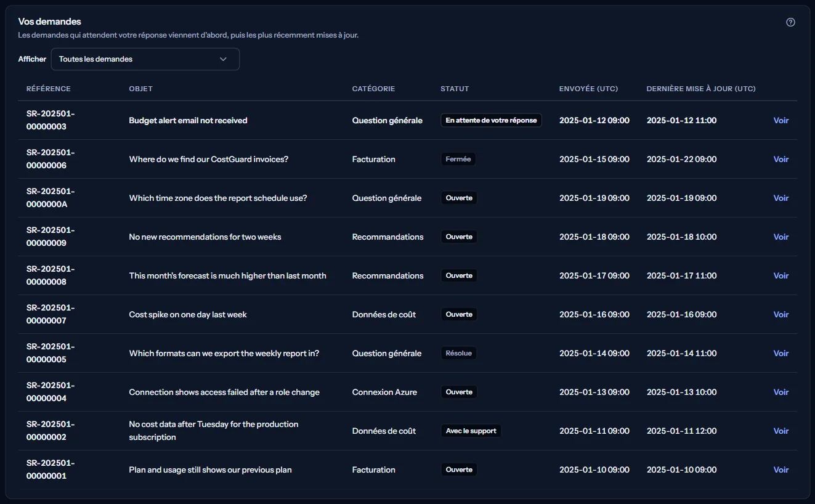
Task: Click the "Avec le support" status badge
Action: [471, 431]
